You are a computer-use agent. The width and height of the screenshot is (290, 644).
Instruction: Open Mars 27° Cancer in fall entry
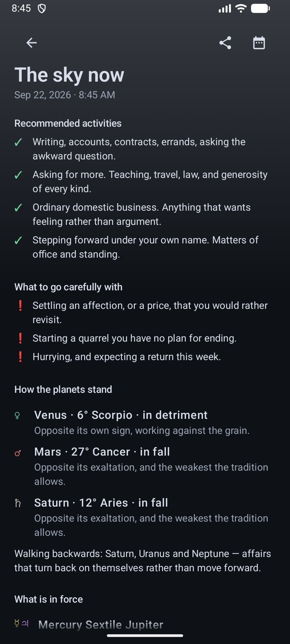pyautogui.click(x=145, y=466)
